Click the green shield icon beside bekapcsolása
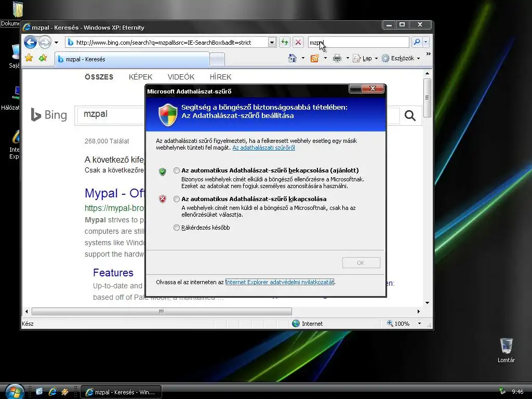This screenshot has height=399, width=532. [x=163, y=171]
